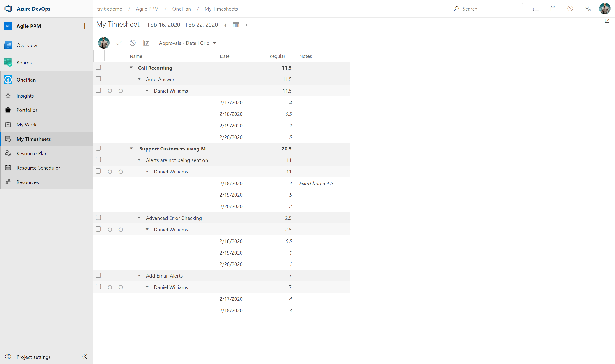
Task: Open user settings icon in header
Action: point(587,9)
